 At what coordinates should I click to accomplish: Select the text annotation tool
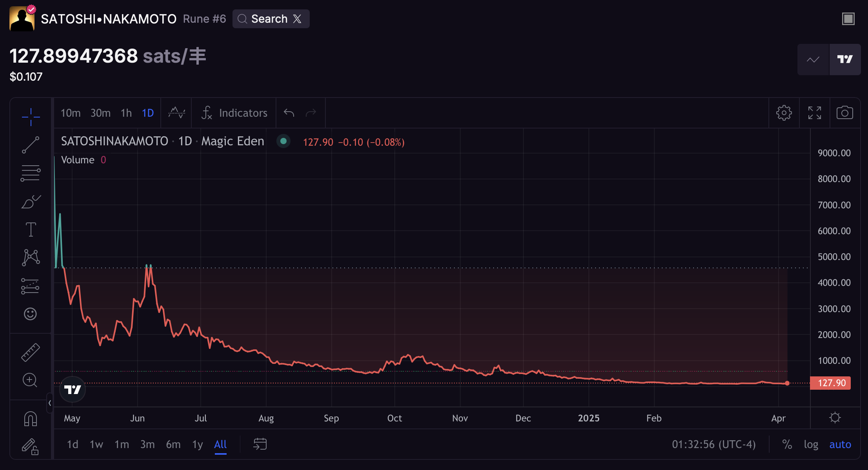tap(31, 230)
